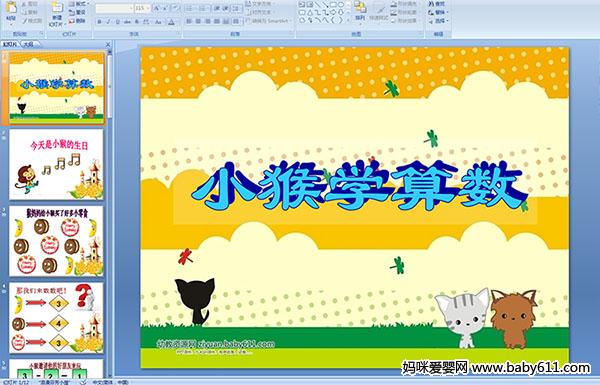
Task: Open the Arrange objects icon
Action: click(x=360, y=10)
